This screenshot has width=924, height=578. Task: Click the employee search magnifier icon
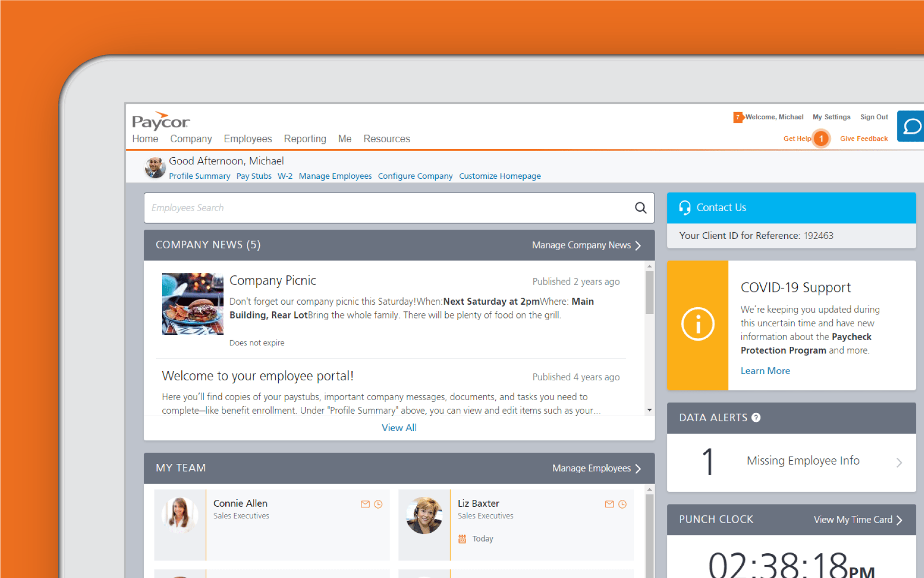(641, 208)
